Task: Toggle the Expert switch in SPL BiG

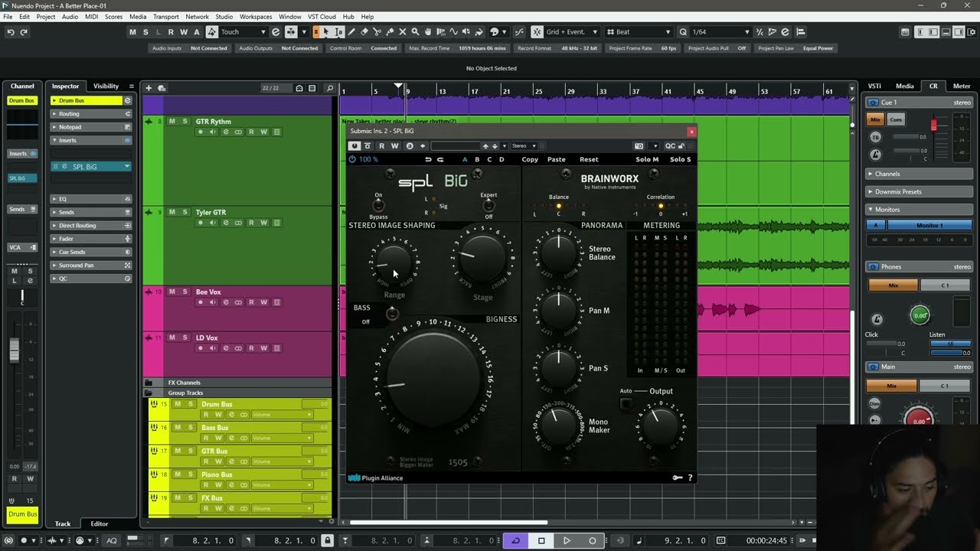Action: pos(488,205)
